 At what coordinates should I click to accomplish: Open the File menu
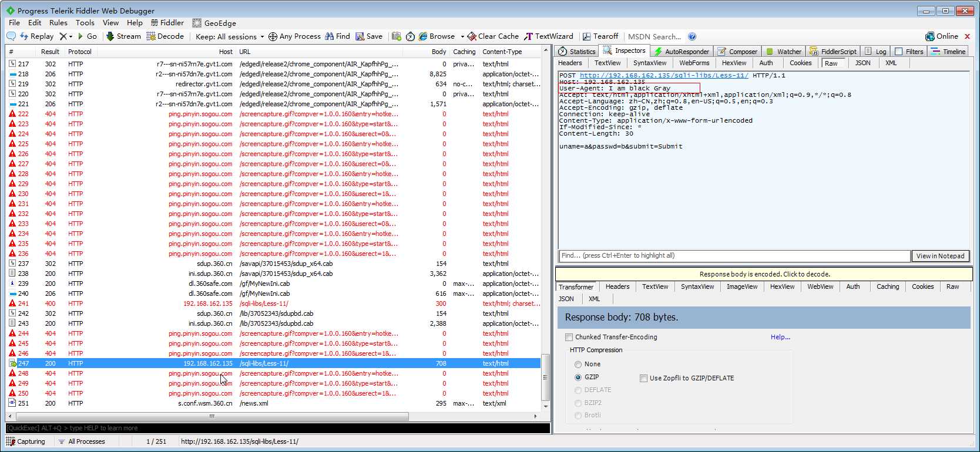15,23
